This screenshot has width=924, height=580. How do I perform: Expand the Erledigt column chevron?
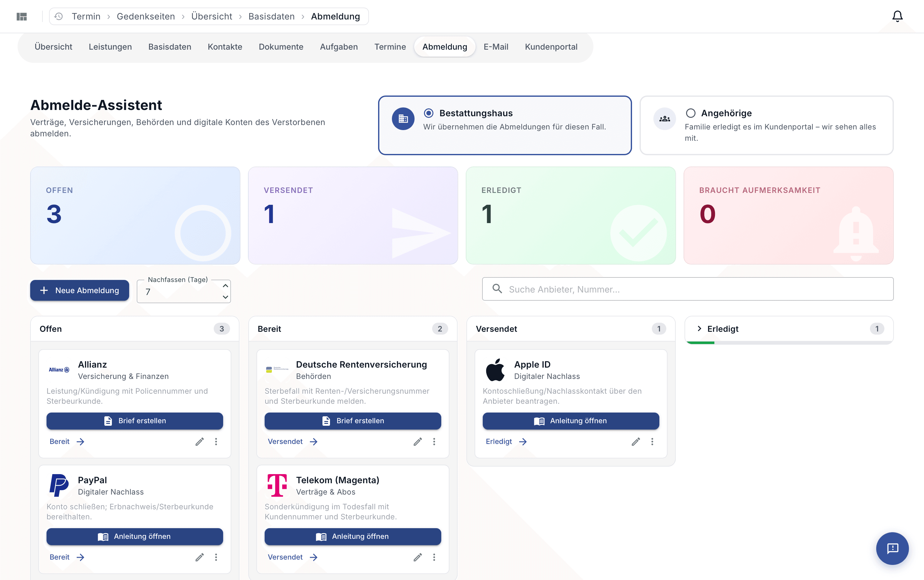[699, 329]
